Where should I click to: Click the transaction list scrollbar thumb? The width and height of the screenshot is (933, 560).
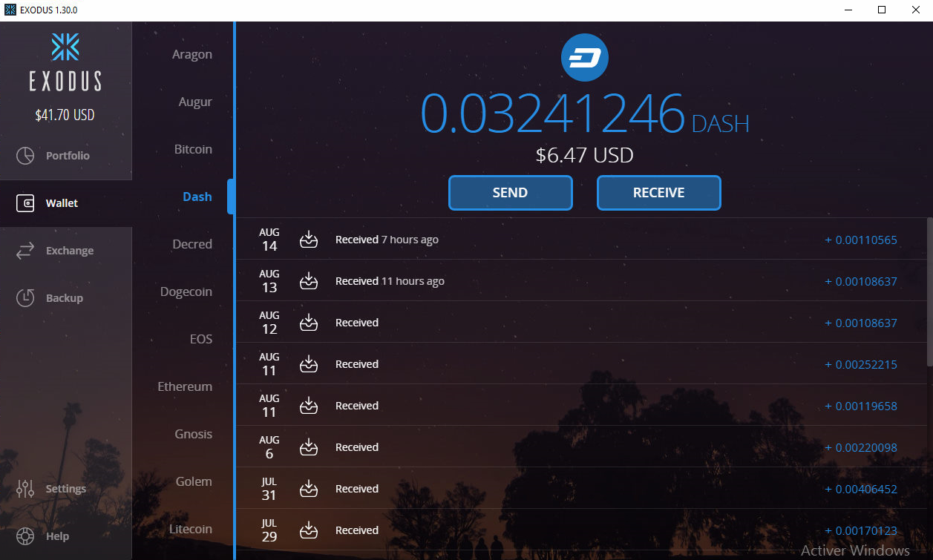click(929, 291)
